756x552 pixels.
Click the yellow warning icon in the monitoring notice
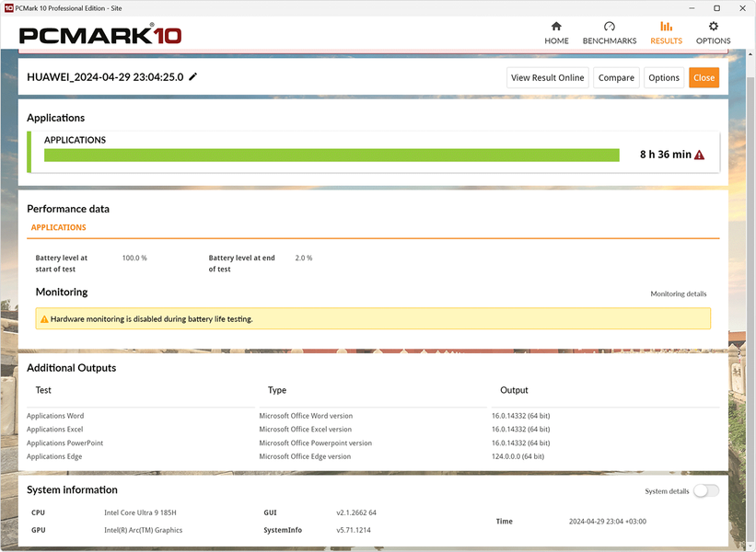click(x=44, y=319)
